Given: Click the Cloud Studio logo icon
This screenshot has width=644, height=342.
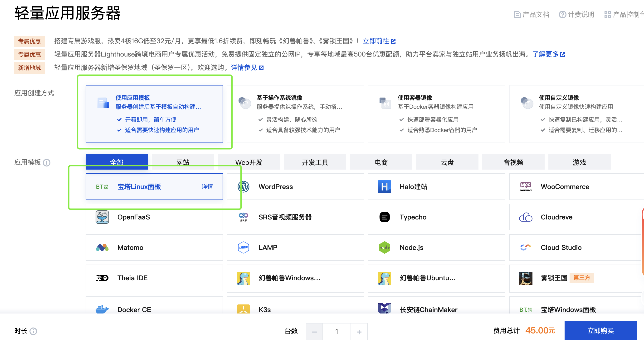Looking at the screenshot, I should pos(526,247).
